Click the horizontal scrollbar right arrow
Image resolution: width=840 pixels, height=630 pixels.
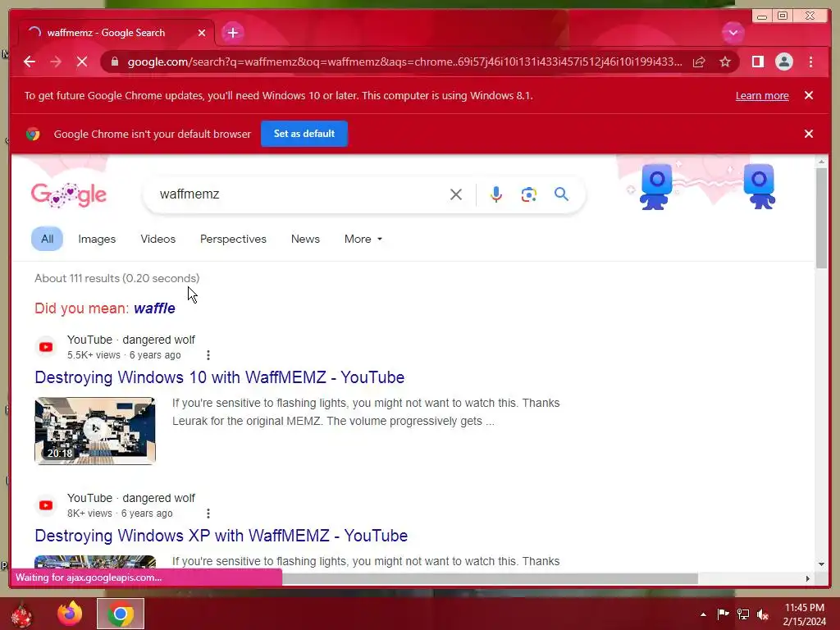click(808, 578)
